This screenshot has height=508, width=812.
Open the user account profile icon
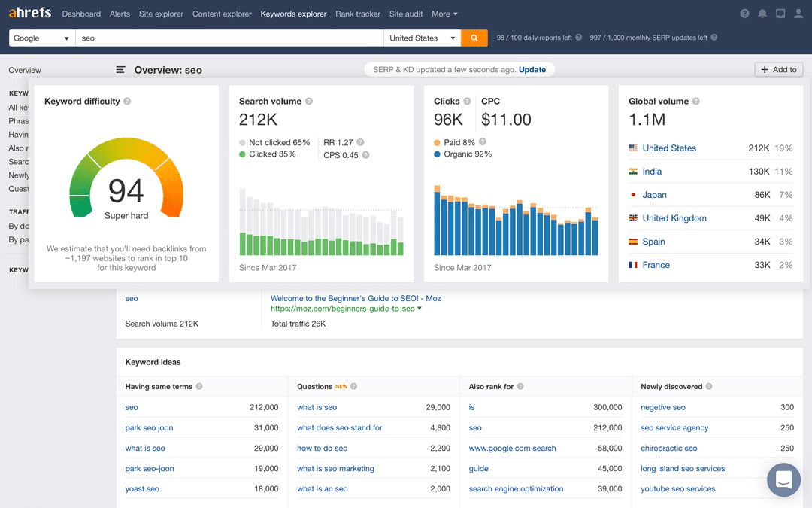click(x=798, y=14)
